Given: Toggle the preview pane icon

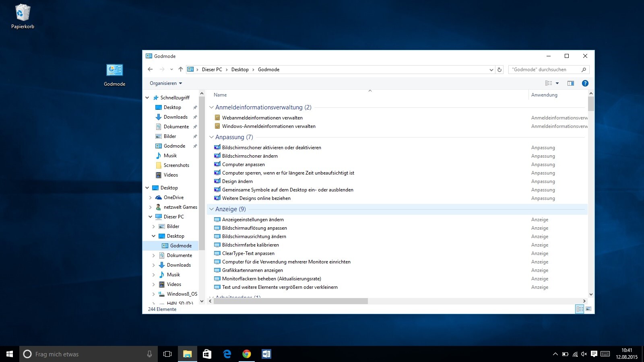Looking at the screenshot, I should pos(570,83).
